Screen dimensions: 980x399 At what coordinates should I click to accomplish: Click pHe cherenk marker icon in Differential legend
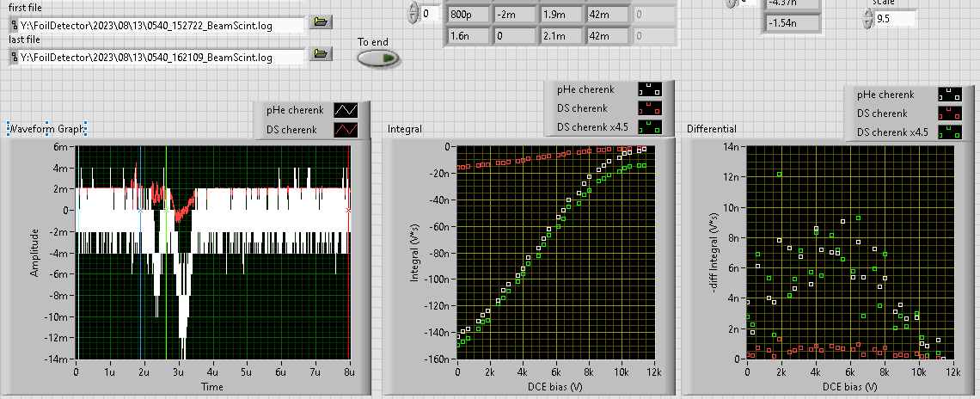click(949, 95)
